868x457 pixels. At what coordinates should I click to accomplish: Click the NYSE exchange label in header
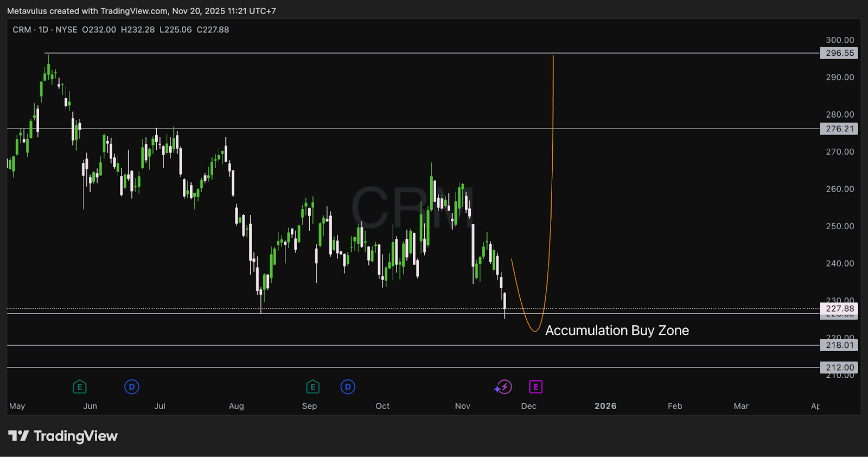pos(66,30)
